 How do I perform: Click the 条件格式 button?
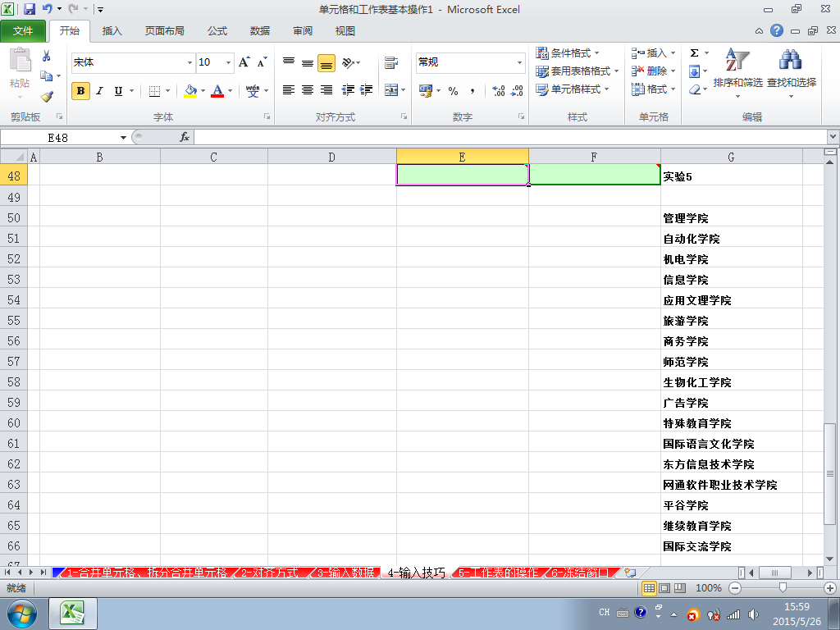568,52
